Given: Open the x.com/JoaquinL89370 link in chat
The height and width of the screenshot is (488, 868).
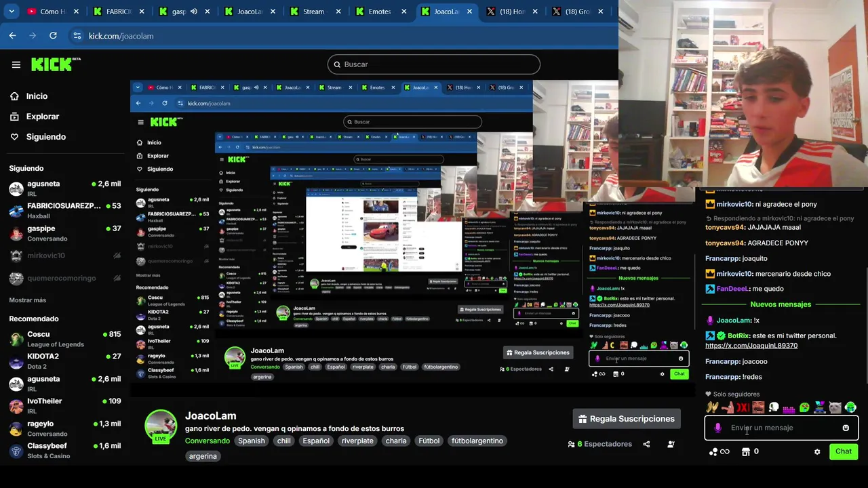Looking at the screenshot, I should click(751, 346).
